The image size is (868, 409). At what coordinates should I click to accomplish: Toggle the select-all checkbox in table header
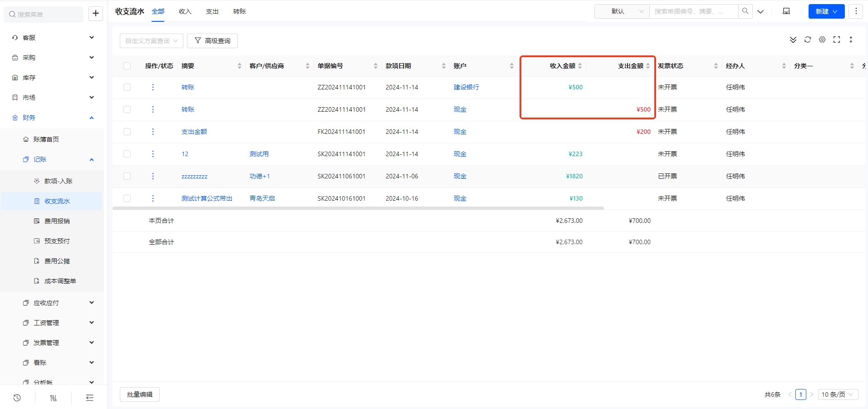point(127,66)
